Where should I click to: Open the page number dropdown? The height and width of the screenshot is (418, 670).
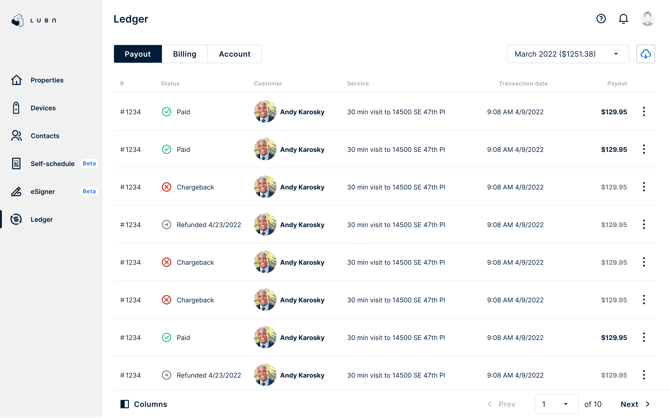[556, 404]
